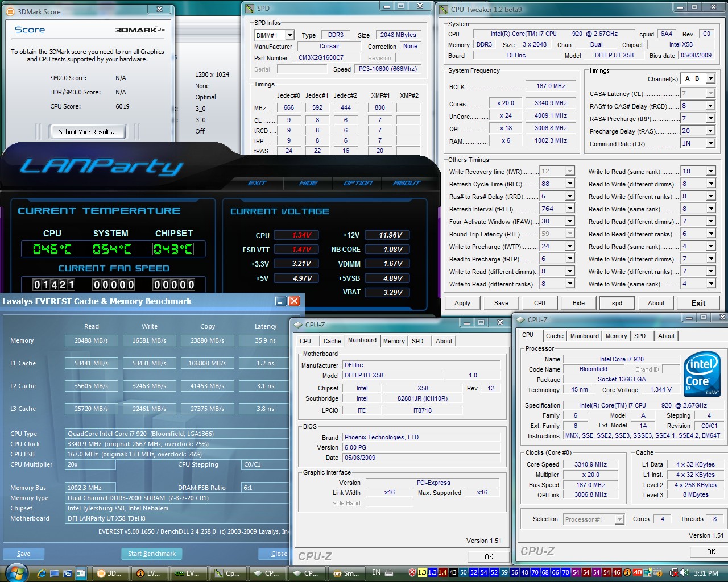Switch to the Smart Guardian 'Sm...' taskbar button
This screenshot has width=728, height=582.
346,573
